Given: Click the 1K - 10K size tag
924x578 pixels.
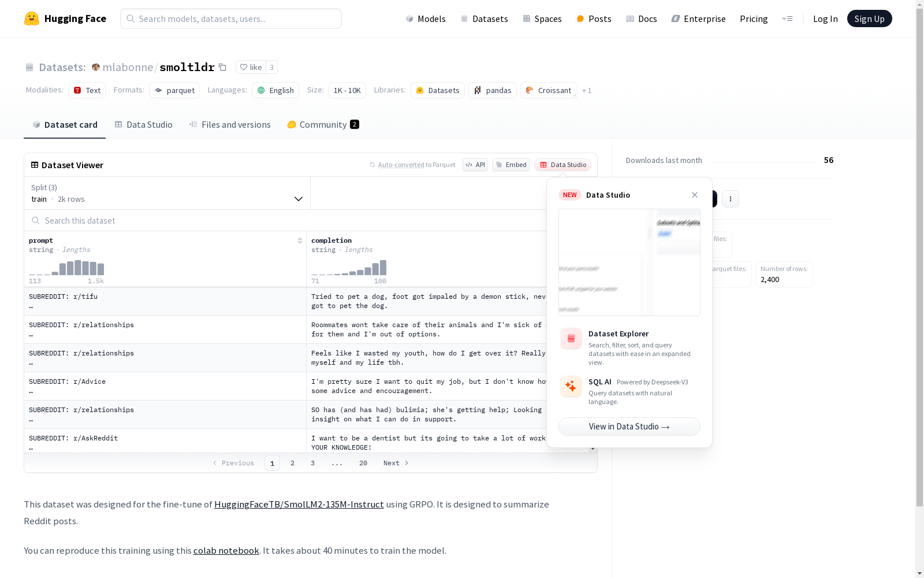Looking at the screenshot, I should coord(347,90).
